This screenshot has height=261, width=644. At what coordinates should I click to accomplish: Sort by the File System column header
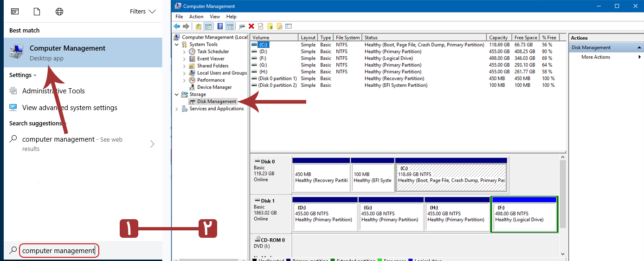[348, 38]
